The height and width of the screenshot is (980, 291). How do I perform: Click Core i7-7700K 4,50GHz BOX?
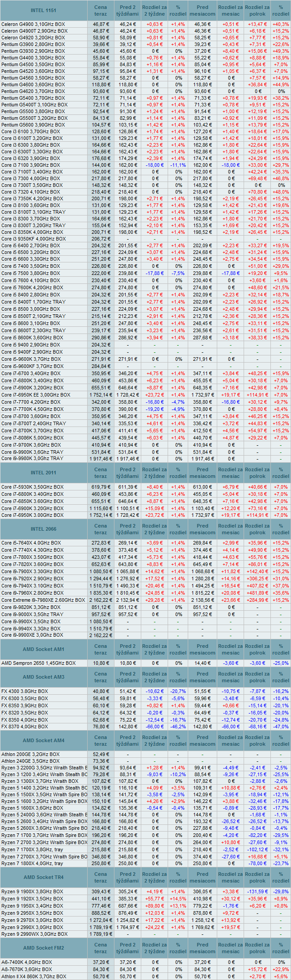(32, 409)
